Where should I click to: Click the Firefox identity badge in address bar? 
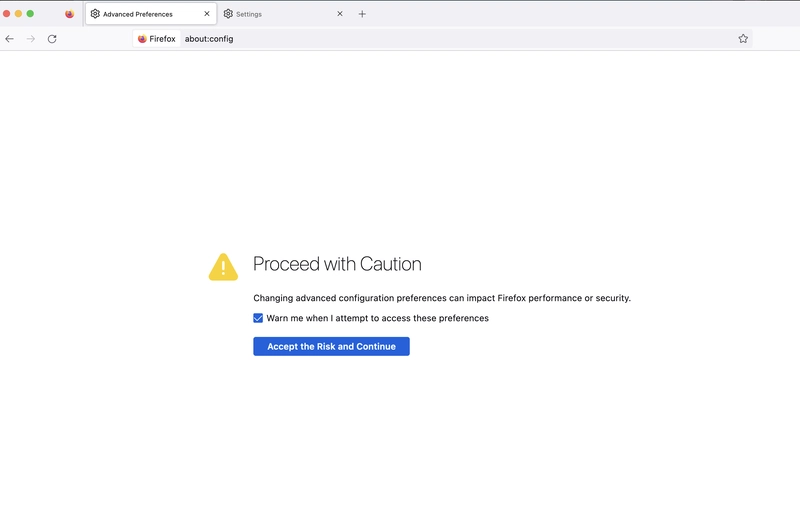(157, 39)
